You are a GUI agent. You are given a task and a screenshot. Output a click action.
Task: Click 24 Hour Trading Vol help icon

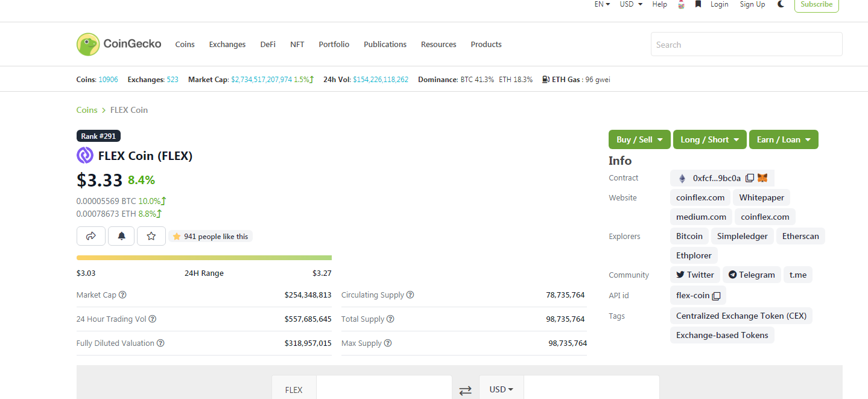tap(152, 319)
